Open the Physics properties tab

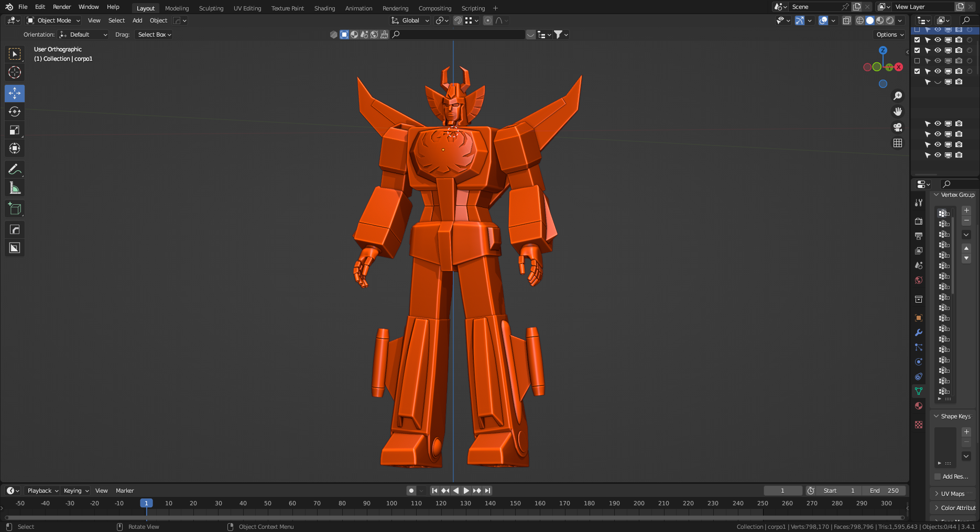click(919, 362)
